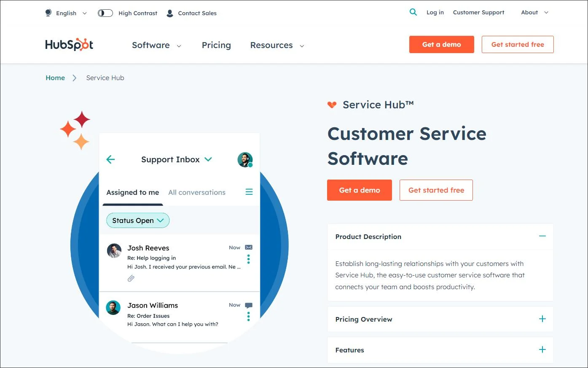Image resolution: width=588 pixels, height=368 pixels.
Task: Open the Status Open filter dropdown
Action: (137, 220)
